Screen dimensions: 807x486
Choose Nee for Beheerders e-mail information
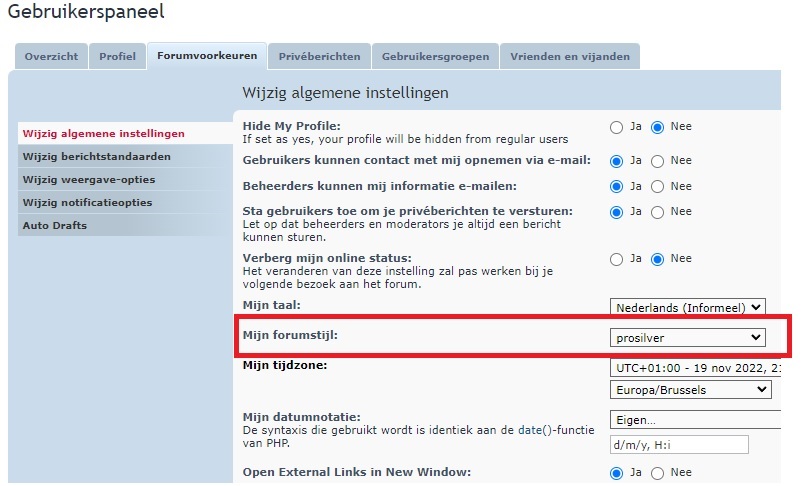click(658, 187)
